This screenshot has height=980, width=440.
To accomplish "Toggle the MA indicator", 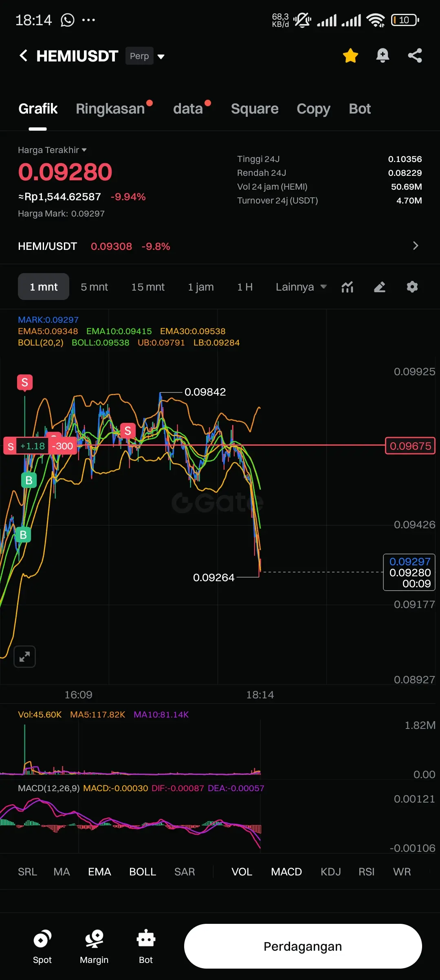I will (x=62, y=872).
